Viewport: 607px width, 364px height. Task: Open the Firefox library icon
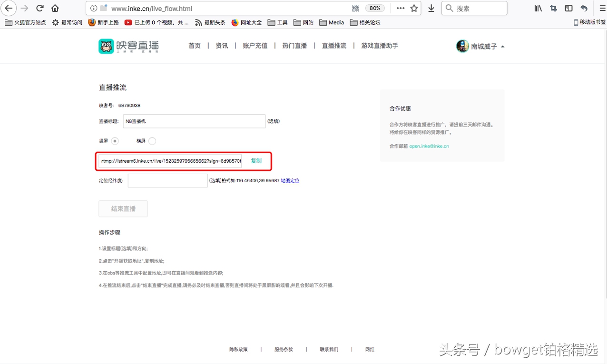pos(538,8)
